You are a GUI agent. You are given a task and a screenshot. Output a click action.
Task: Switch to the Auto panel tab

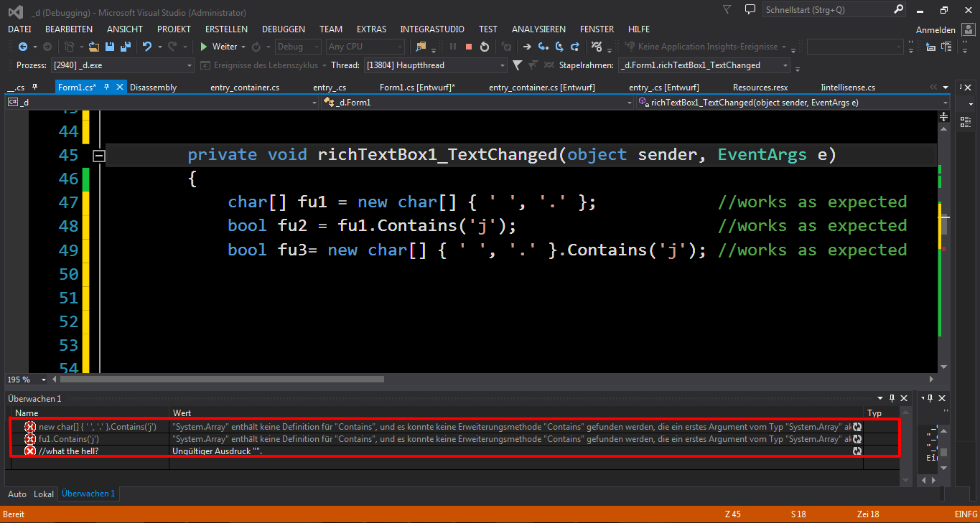coord(17,494)
